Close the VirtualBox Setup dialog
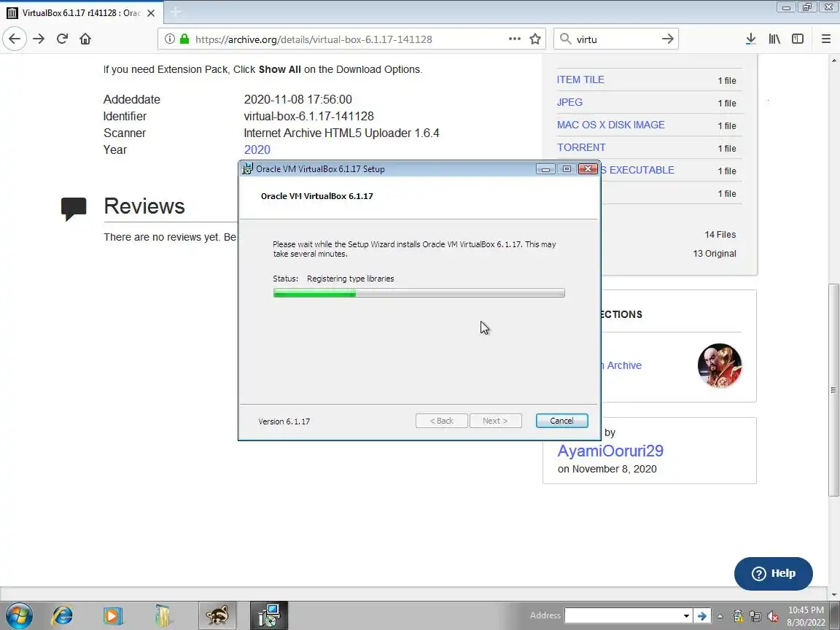 pos(588,169)
